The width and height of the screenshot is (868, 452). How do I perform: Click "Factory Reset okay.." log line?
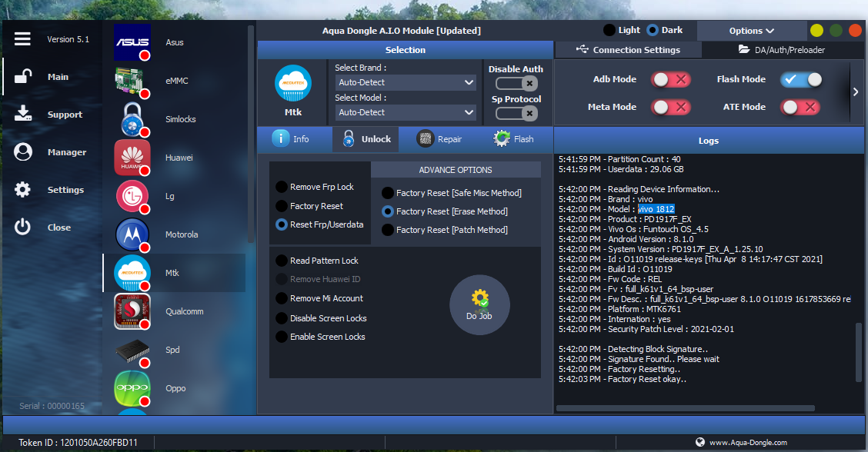coord(623,379)
